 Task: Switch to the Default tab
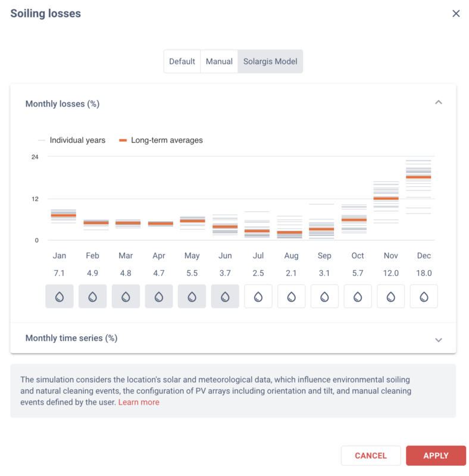[x=182, y=61]
